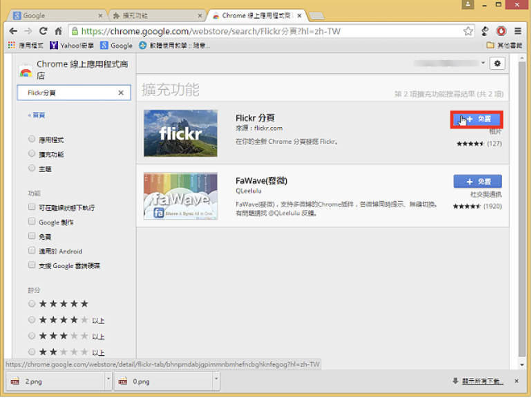
Task: Select the five star rating filter
Action: tap(32, 303)
